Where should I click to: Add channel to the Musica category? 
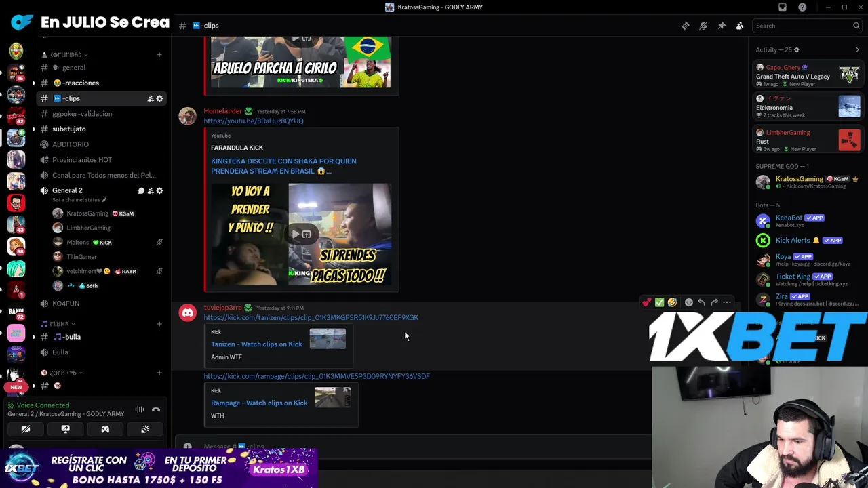pyautogui.click(x=159, y=324)
